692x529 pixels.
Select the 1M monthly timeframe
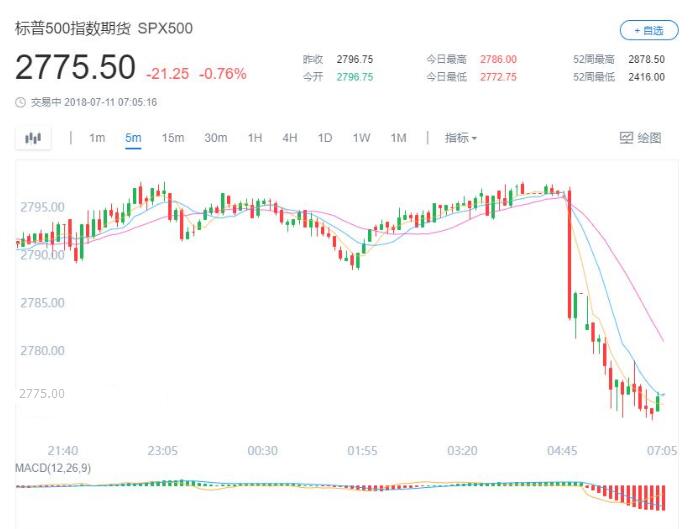398,138
